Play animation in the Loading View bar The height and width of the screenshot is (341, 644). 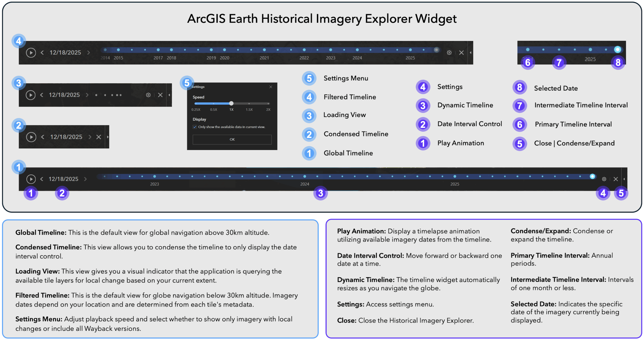(31, 95)
